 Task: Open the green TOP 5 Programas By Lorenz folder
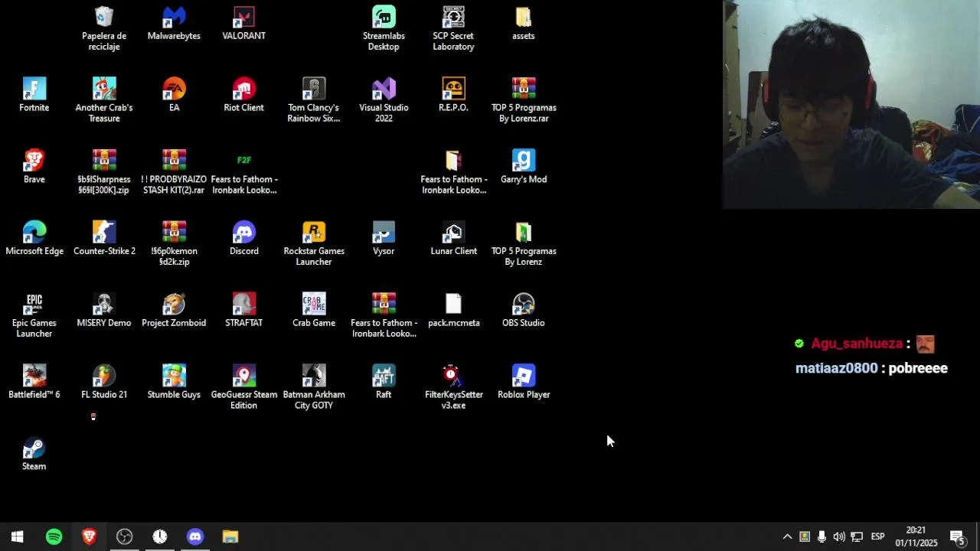[x=524, y=244]
